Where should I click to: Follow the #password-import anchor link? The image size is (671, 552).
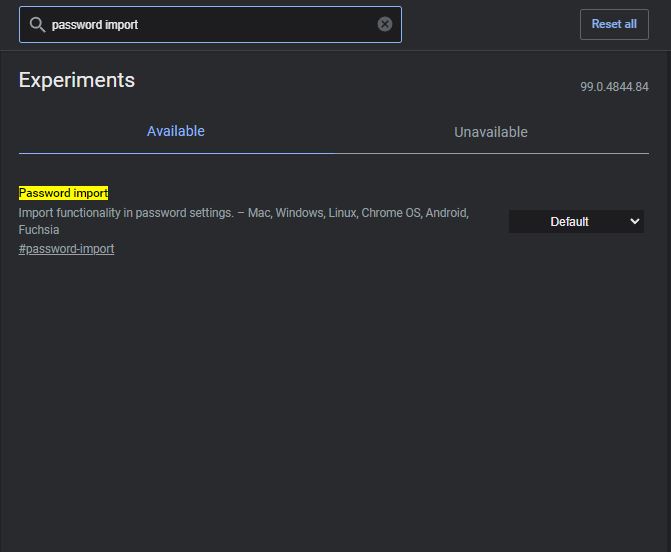(66, 249)
